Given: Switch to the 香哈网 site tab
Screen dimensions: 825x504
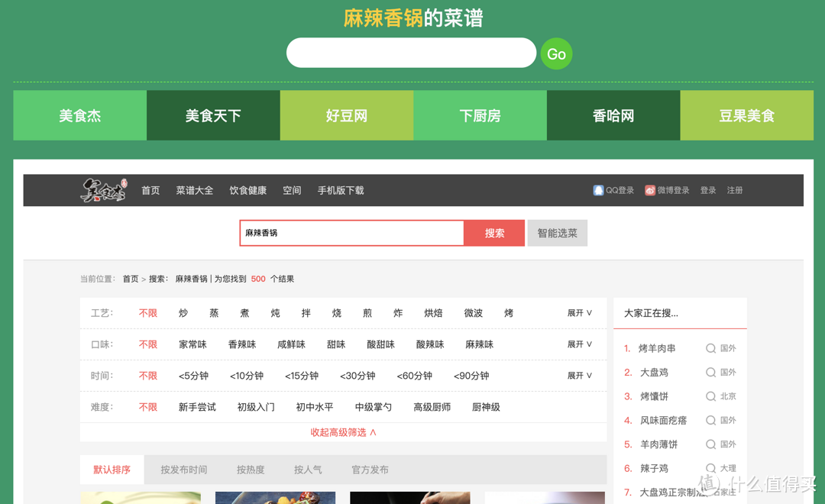Looking at the screenshot, I should click(613, 115).
